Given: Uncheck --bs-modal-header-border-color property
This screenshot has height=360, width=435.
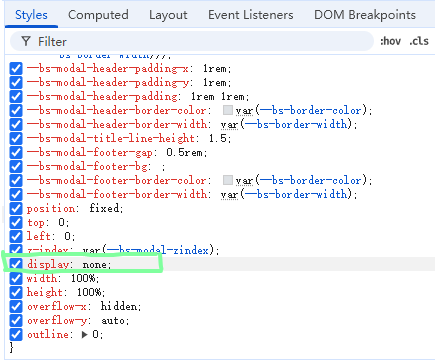Looking at the screenshot, I should [x=16, y=111].
